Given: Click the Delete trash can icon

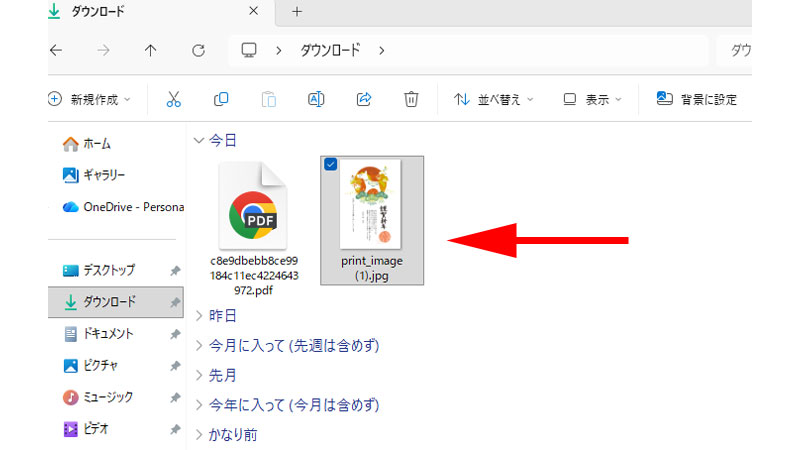Looking at the screenshot, I should (x=411, y=99).
